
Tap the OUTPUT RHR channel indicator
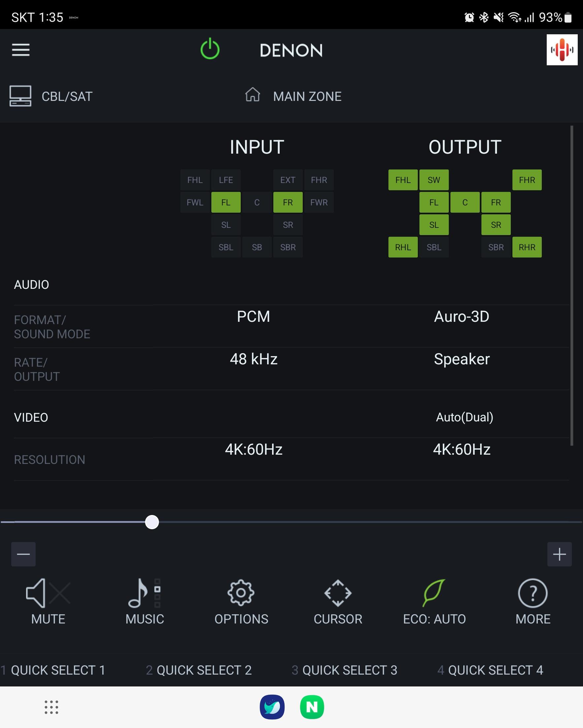[527, 247]
